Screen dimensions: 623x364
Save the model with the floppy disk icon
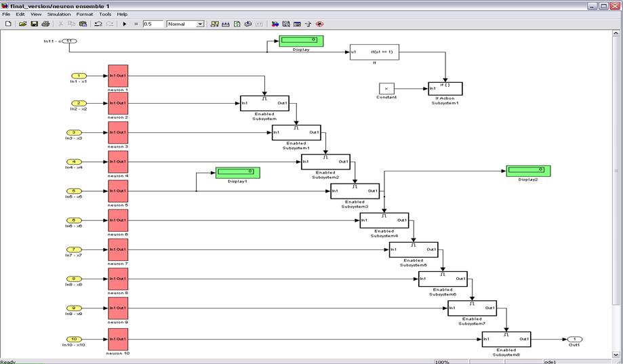pos(34,24)
